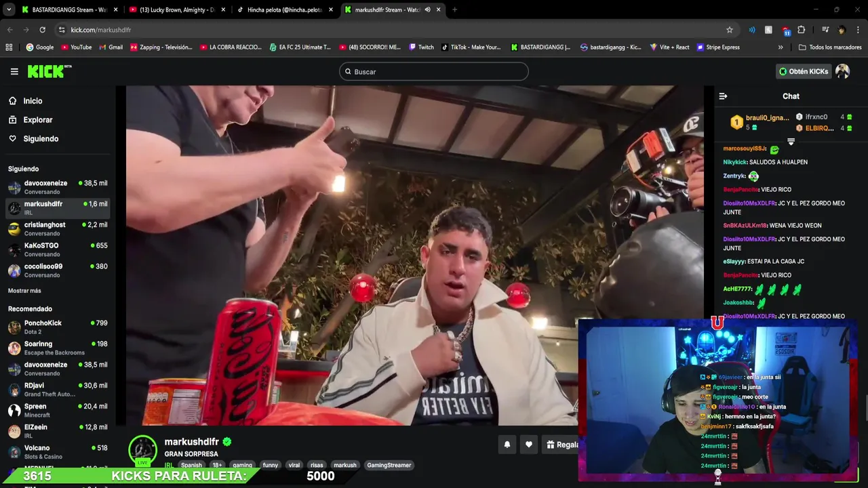Image resolution: width=868 pixels, height=488 pixels.
Task: Close the markushdlfr Stream tab
Action: click(439, 9)
